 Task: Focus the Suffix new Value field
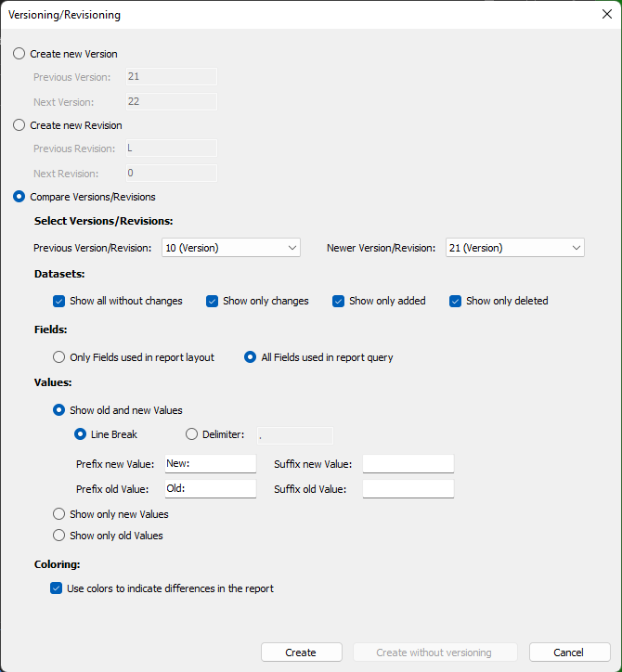point(408,463)
